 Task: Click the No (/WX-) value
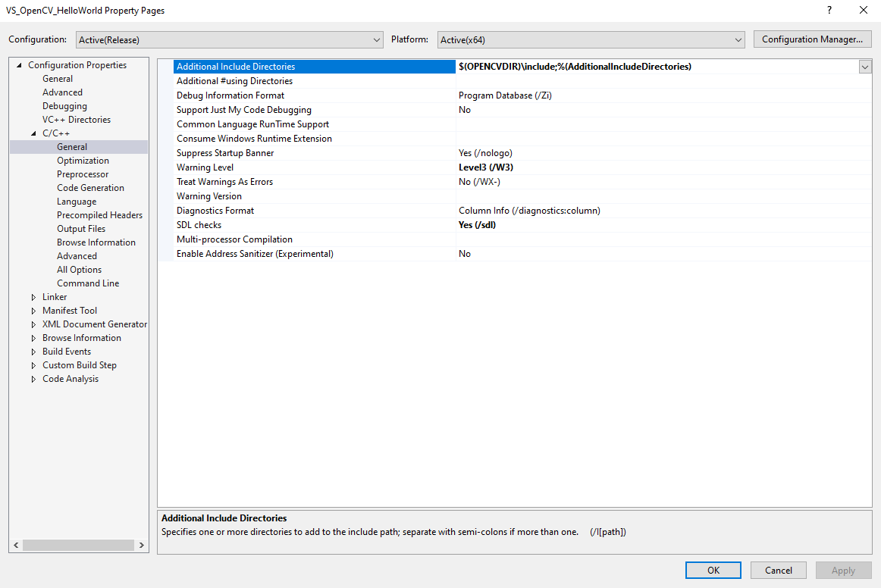(x=479, y=182)
